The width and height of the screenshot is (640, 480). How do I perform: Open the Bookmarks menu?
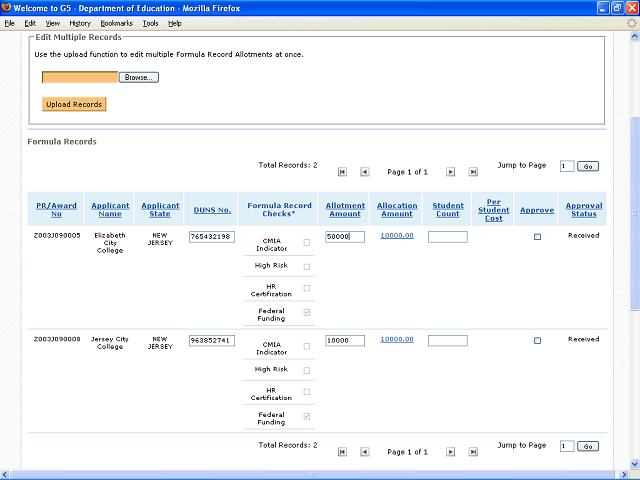[x=115, y=22]
